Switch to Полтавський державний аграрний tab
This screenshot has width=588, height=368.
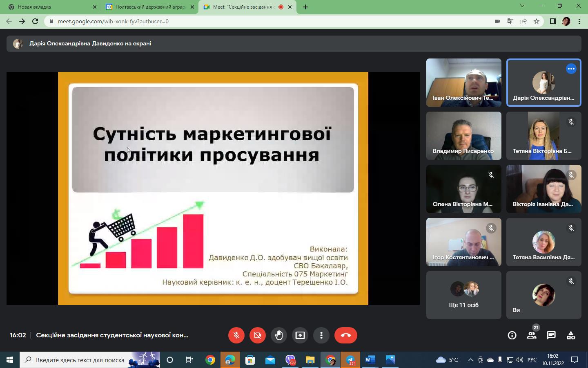pos(150,7)
